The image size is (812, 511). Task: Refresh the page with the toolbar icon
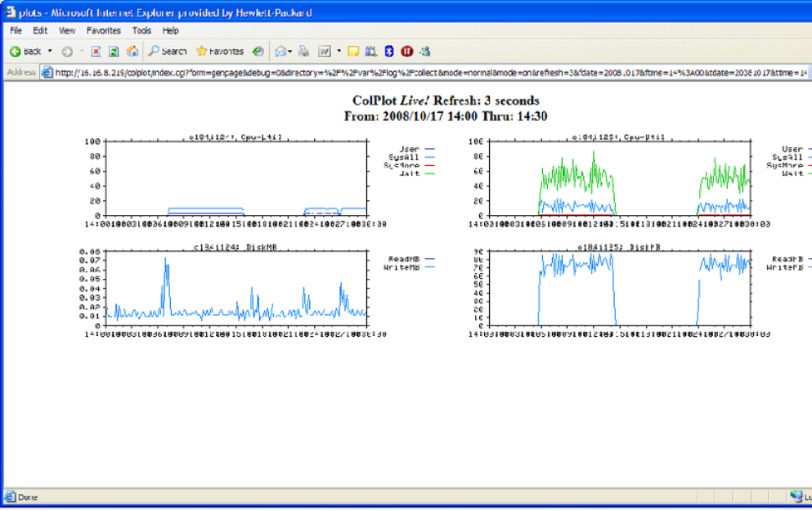(x=114, y=51)
